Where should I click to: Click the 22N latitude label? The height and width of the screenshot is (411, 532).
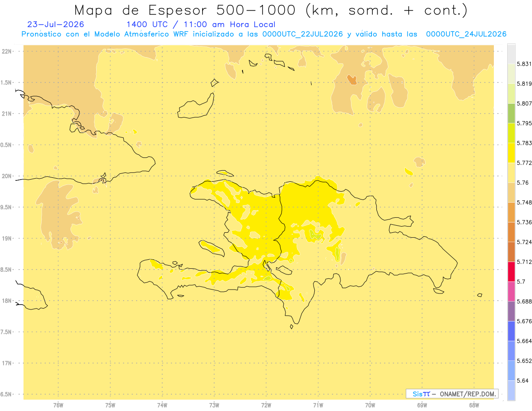pos(7,51)
